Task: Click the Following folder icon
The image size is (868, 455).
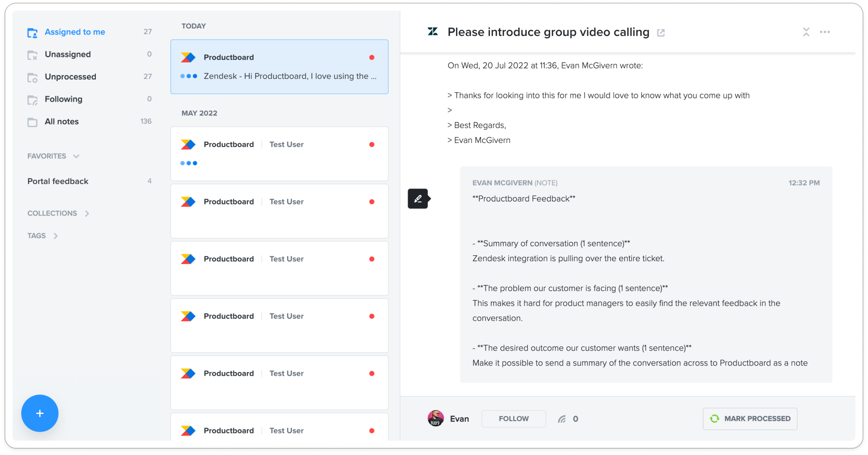Action: click(x=32, y=100)
